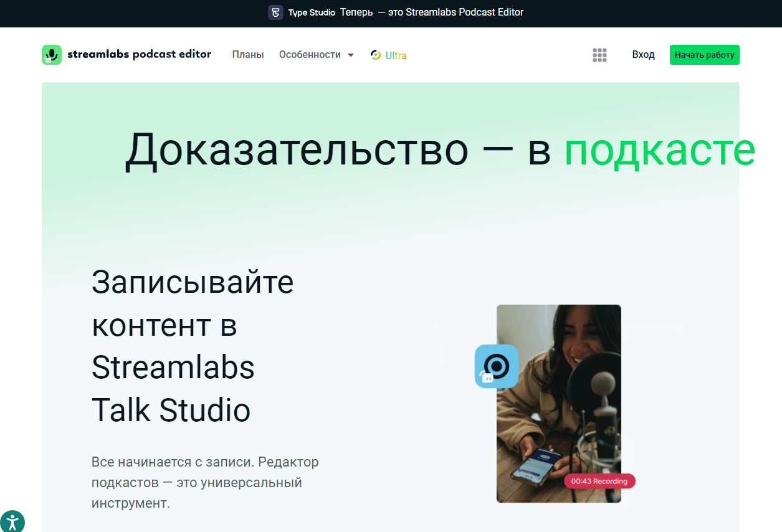Click the Записывайте контент в Streamlabs Talk Studio heading
The width and height of the screenshot is (782, 532).
[193, 346]
